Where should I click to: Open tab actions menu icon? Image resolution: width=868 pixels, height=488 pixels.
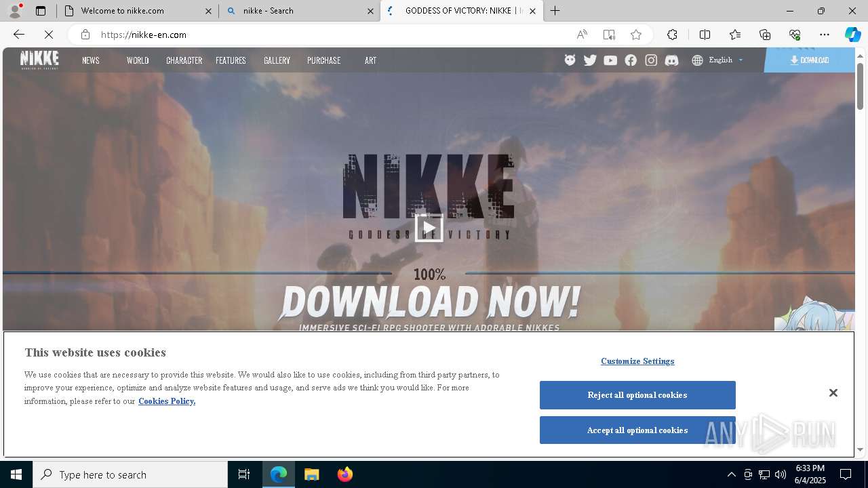coord(41,11)
